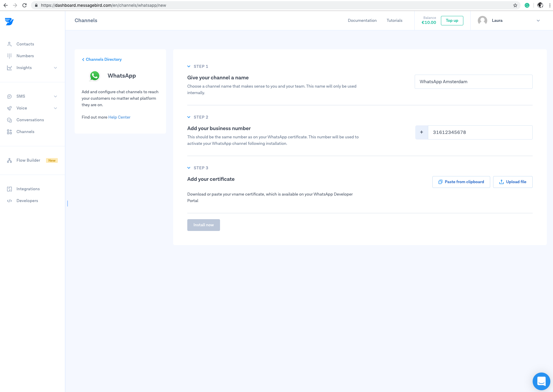Click the Numbers grid icon
This screenshot has width=553, height=392.
(x=9, y=56)
